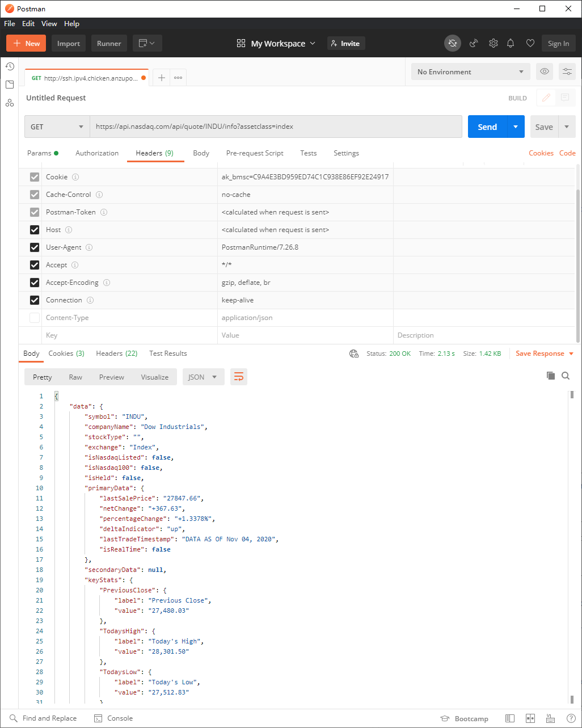Open the Help menu

coord(72,24)
